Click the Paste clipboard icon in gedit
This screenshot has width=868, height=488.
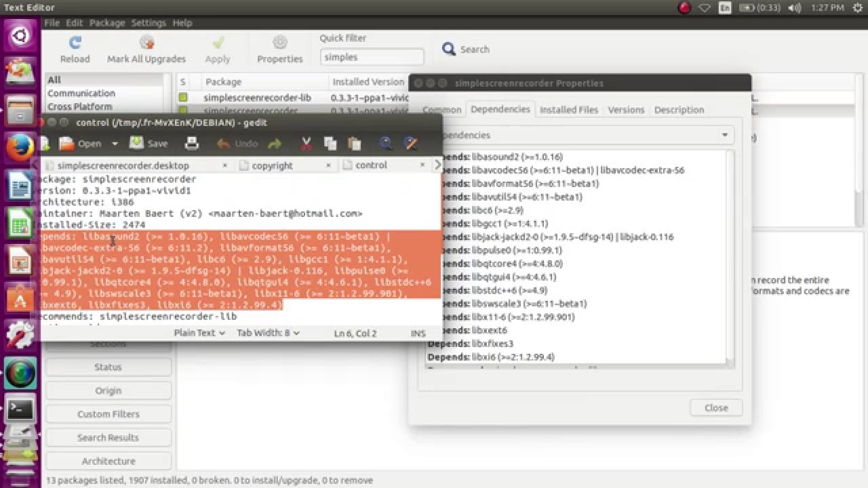354,143
